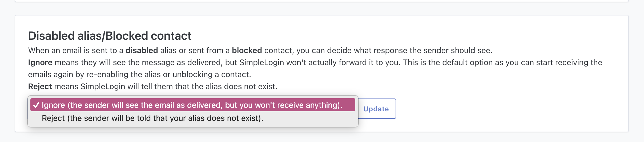
Task: Click the text "re-enabling the alias"
Action: pyautogui.click(x=123, y=74)
